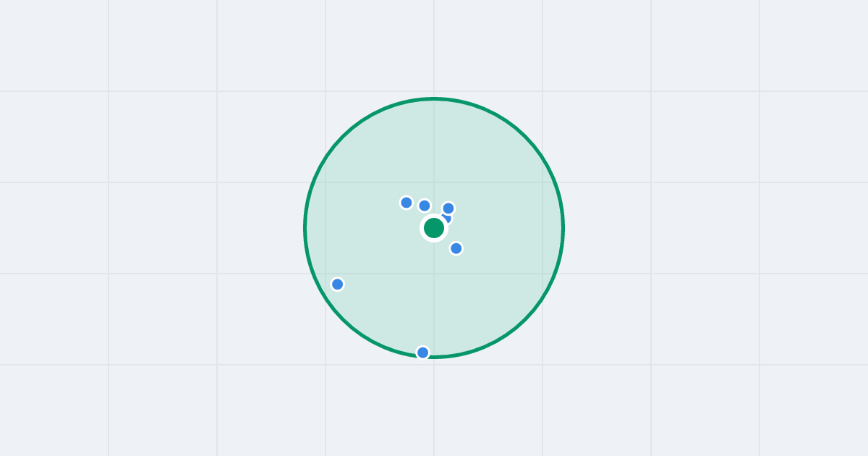Select the blue dot on the circle's bottom edge

click(x=423, y=352)
